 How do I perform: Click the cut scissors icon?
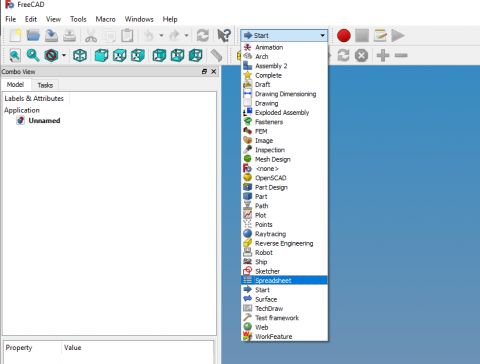point(91,35)
